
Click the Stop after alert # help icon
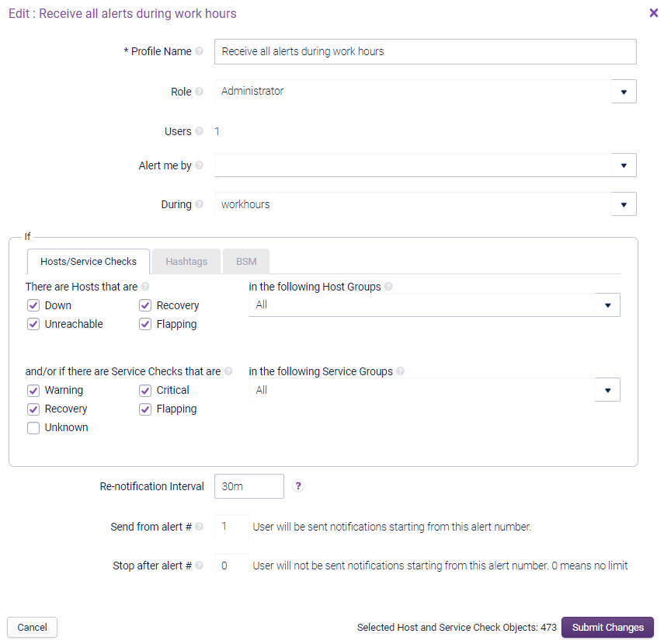(199, 566)
